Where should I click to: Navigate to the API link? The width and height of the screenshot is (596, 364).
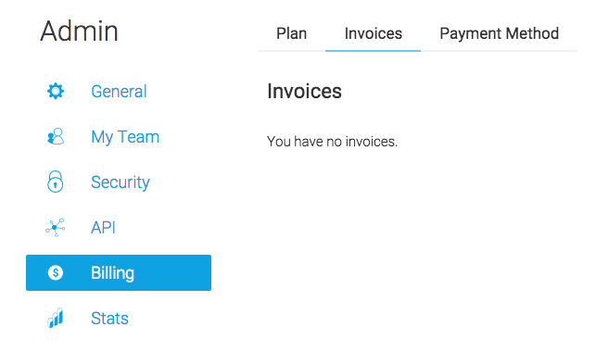coord(103,227)
